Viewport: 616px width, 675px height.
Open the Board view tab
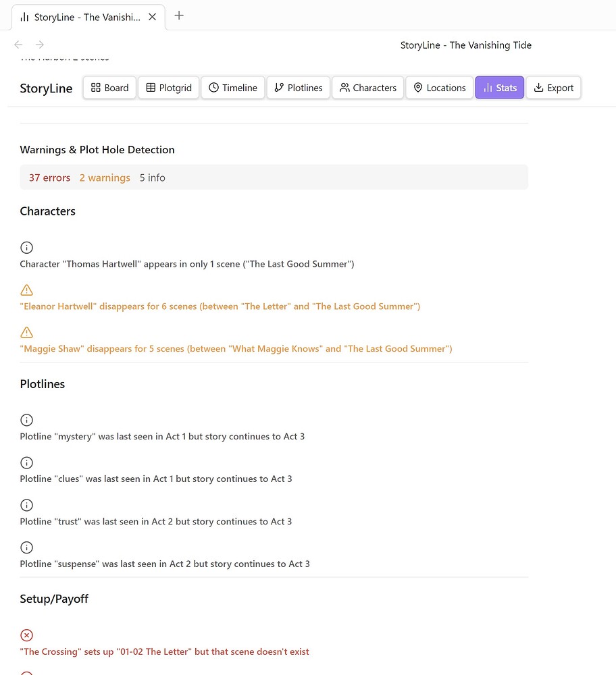point(109,87)
